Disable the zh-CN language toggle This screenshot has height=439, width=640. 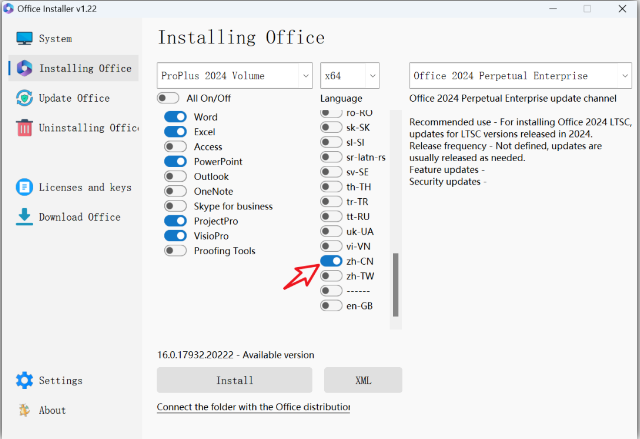click(331, 261)
